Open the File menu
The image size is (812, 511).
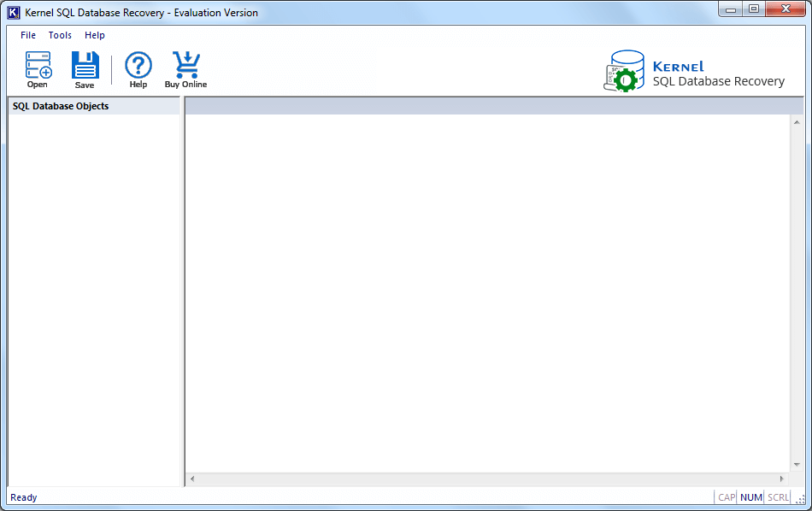(28, 35)
